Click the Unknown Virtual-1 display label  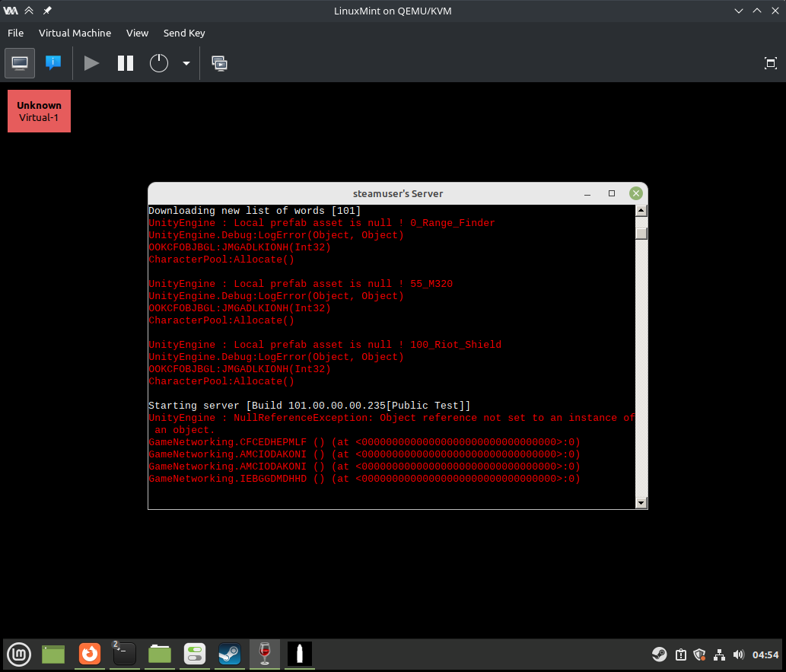(39, 111)
